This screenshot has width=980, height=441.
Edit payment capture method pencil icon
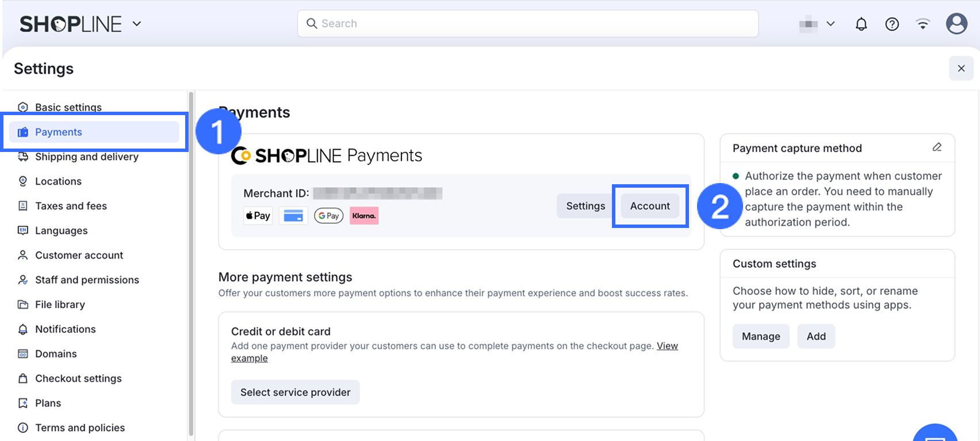[x=937, y=147]
